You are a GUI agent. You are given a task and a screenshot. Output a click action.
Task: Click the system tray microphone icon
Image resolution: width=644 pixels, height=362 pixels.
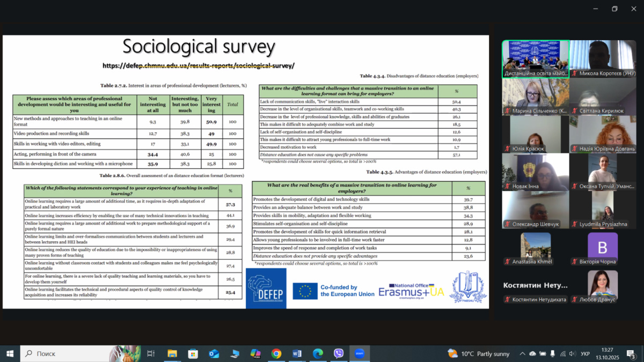(x=552, y=354)
